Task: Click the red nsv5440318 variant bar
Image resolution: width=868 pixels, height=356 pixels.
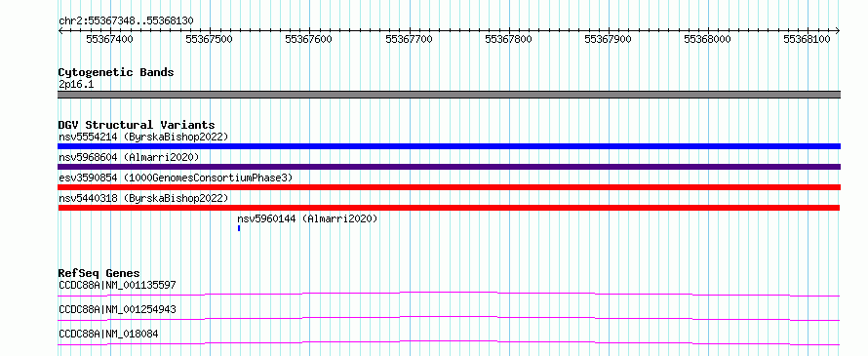Action: click(x=449, y=208)
